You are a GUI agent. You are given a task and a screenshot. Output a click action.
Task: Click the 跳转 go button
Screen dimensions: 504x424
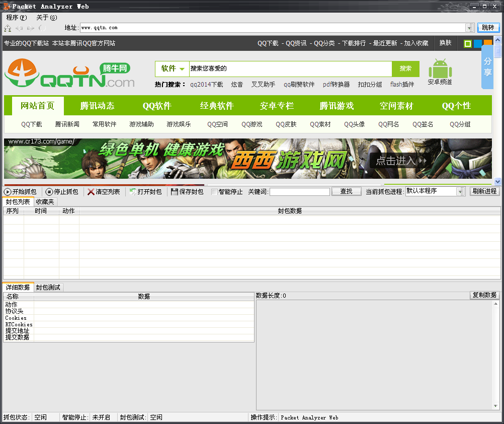[488, 28]
